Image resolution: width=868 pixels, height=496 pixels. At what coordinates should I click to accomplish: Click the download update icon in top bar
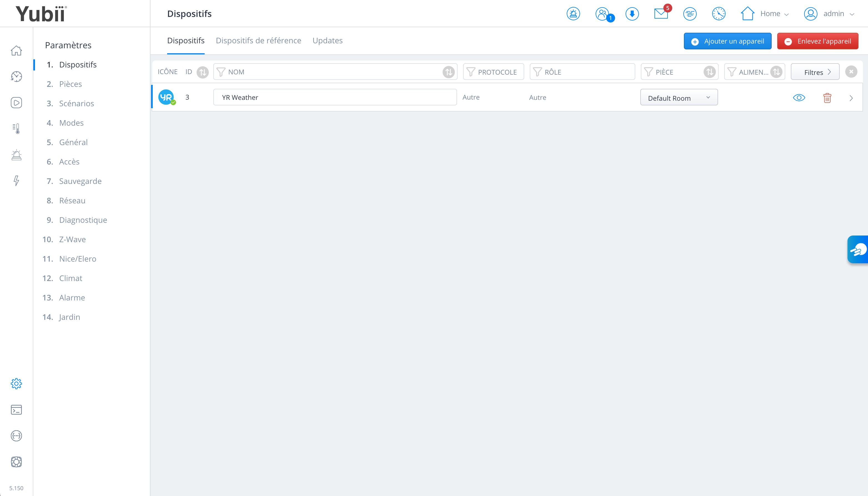click(x=632, y=14)
